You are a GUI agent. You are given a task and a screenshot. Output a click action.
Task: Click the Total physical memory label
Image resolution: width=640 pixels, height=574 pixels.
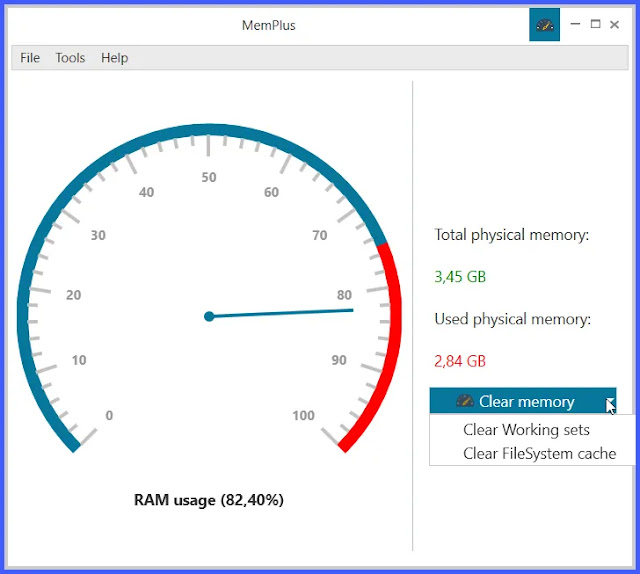(511, 235)
